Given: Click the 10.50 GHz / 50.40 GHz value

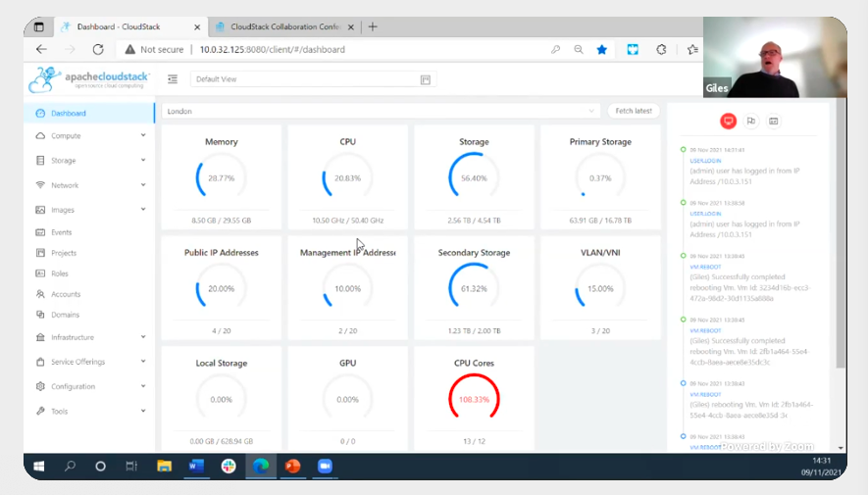Looking at the screenshot, I should coord(347,221).
